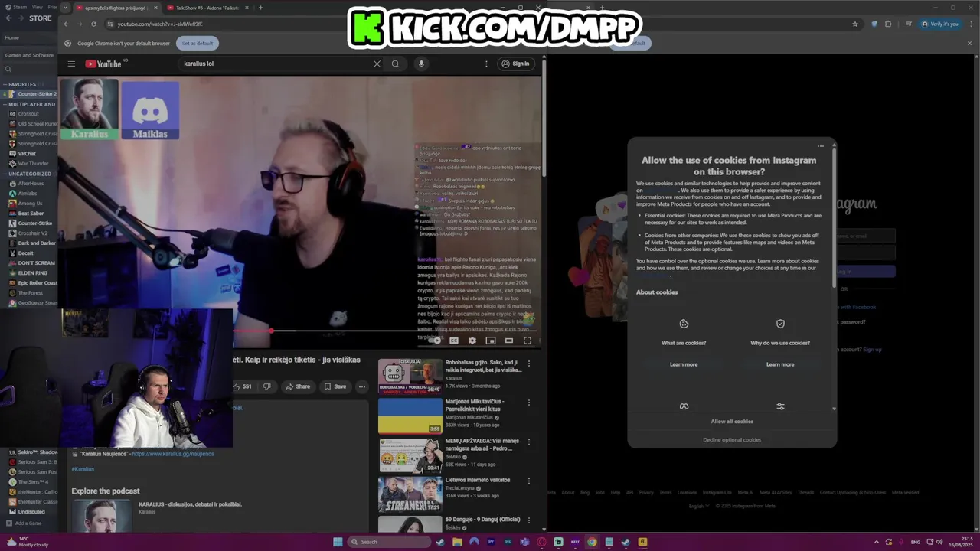The width and height of the screenshot is (980, 551).
Task: Open Lietuvos interneto valkatos video thumbnail
Action: pos(410,494)
